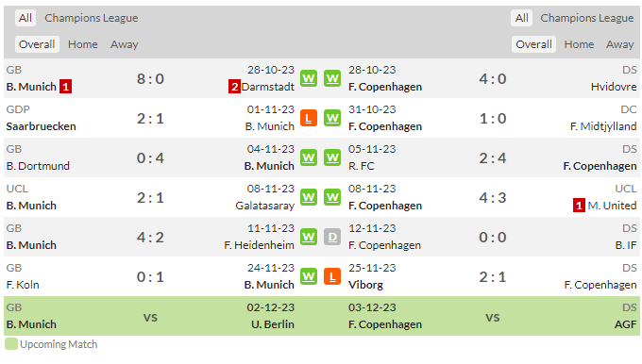
Task: Click the Upcoming Match green legend swatch
Action: (x=11, y=344)
